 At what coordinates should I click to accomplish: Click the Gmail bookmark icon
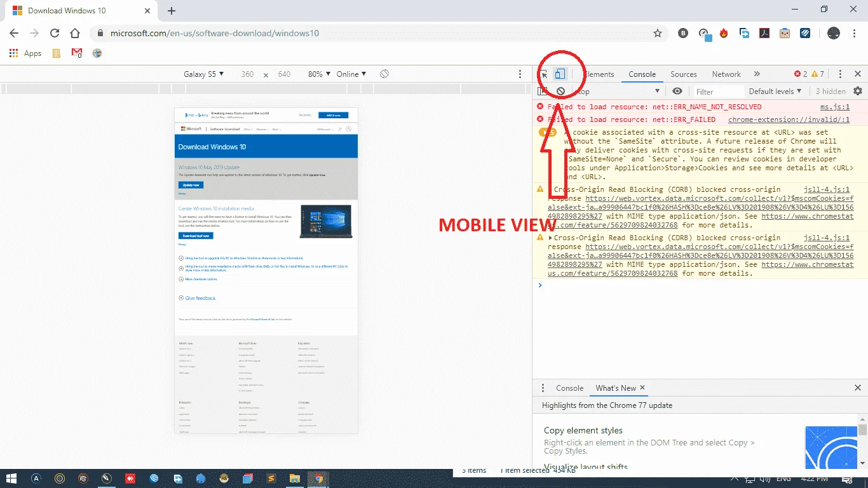point(77,53)
